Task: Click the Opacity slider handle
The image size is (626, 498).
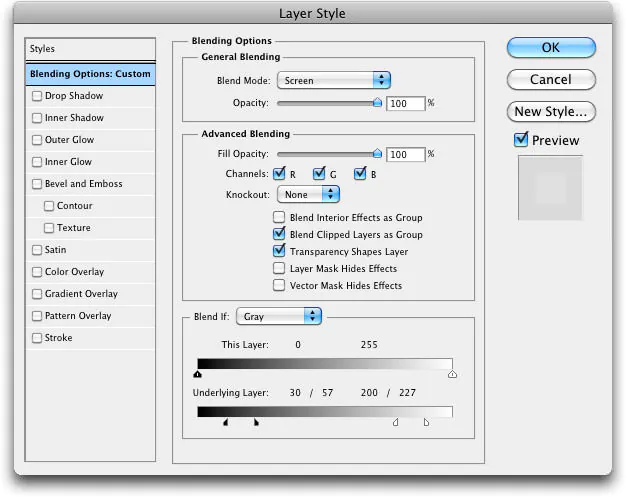Action: pos(377,102)
